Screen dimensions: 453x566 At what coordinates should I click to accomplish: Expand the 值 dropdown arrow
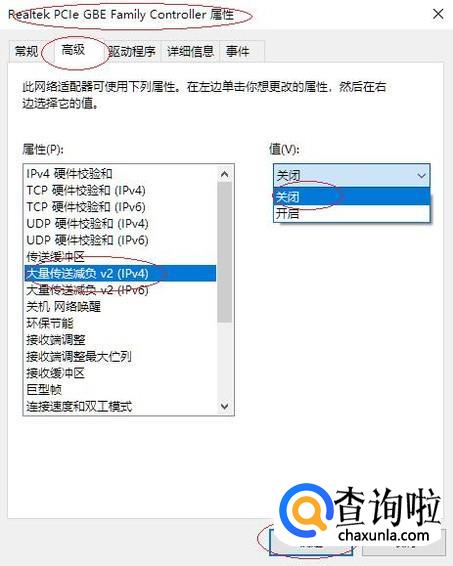[x=421, y=176]
